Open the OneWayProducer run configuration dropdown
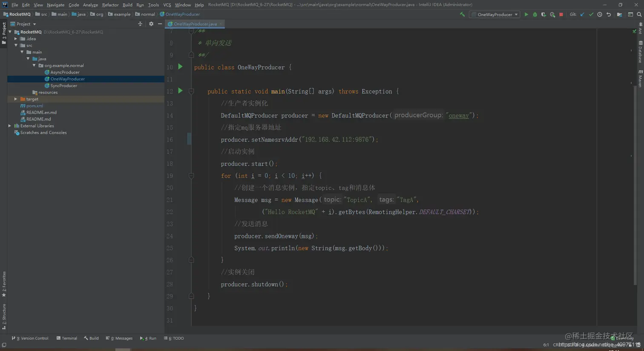This screenshot has width=644, height=351. point(494,14)
